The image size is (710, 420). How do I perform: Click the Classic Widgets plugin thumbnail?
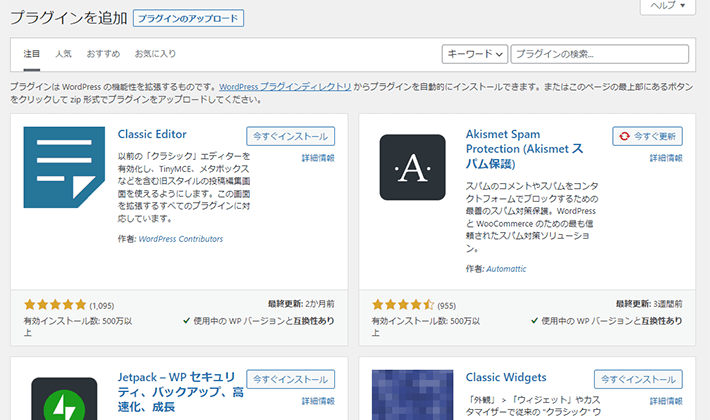pos(413,395)
